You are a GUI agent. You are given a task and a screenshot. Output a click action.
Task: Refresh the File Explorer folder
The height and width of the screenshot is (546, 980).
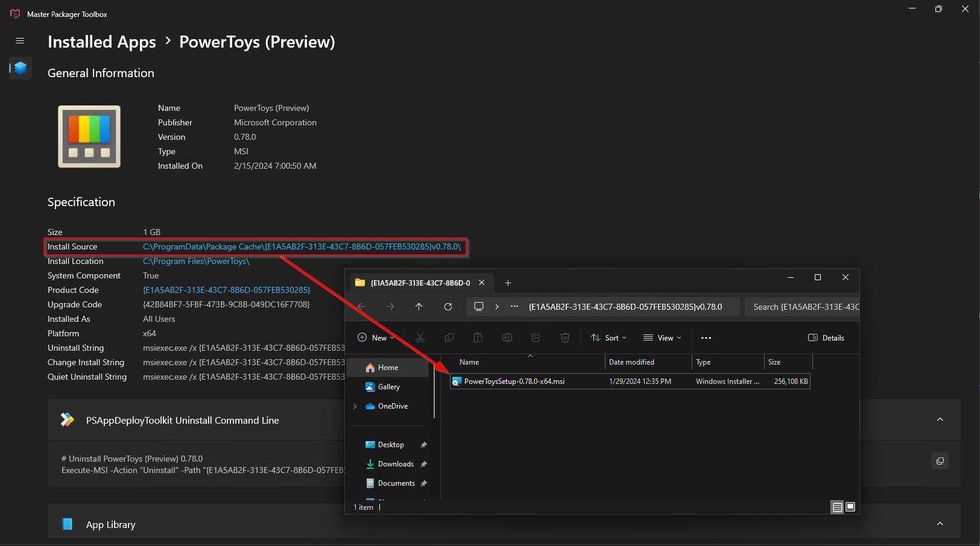[448, 307]
